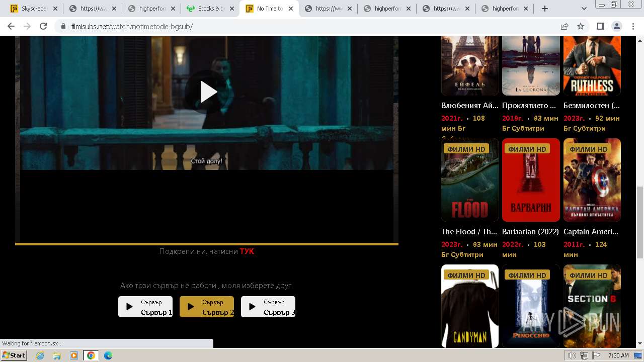Click the forward navigation arrow
Image resolution: width=644 pixels, height=362 pixels.
27,26
